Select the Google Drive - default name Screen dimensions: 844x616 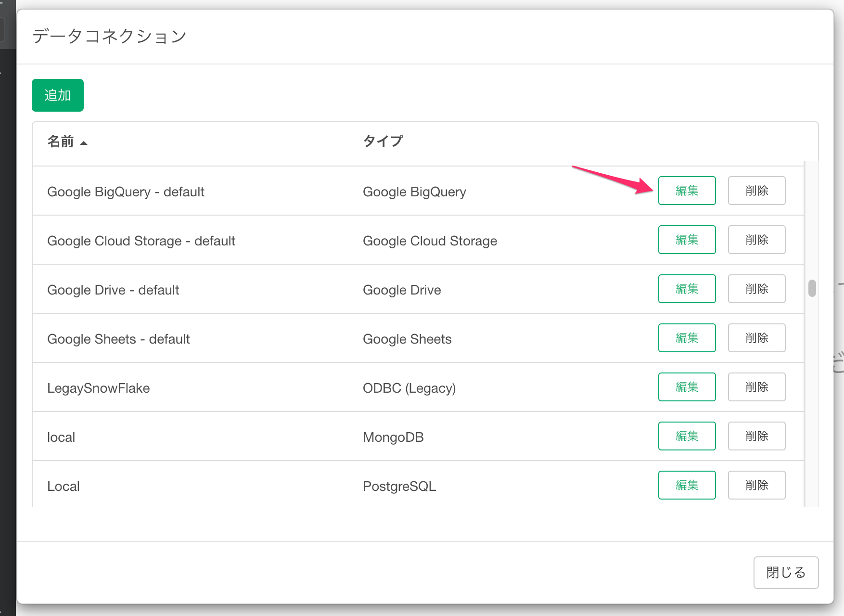point(113,290)
